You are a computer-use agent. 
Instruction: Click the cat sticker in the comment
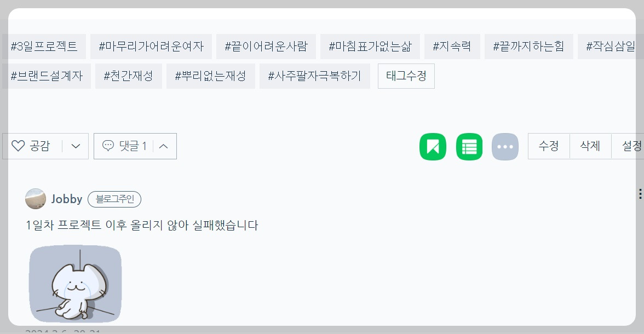coord(75,284)
